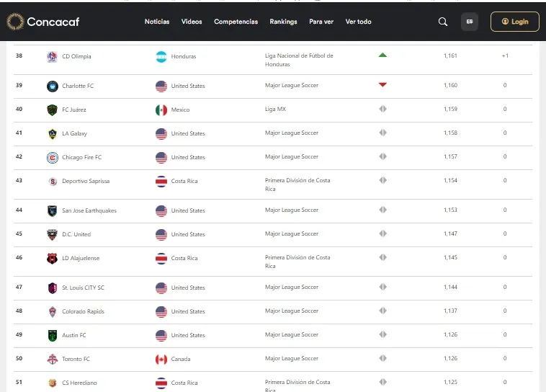
Task: Click green up arrow for CD Olimpia
Action: click(x=382, y=55)
